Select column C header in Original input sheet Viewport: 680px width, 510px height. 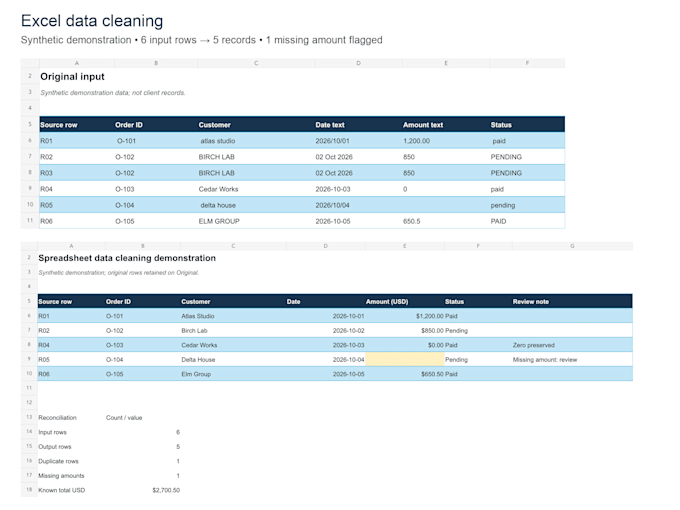pos(256,63)
